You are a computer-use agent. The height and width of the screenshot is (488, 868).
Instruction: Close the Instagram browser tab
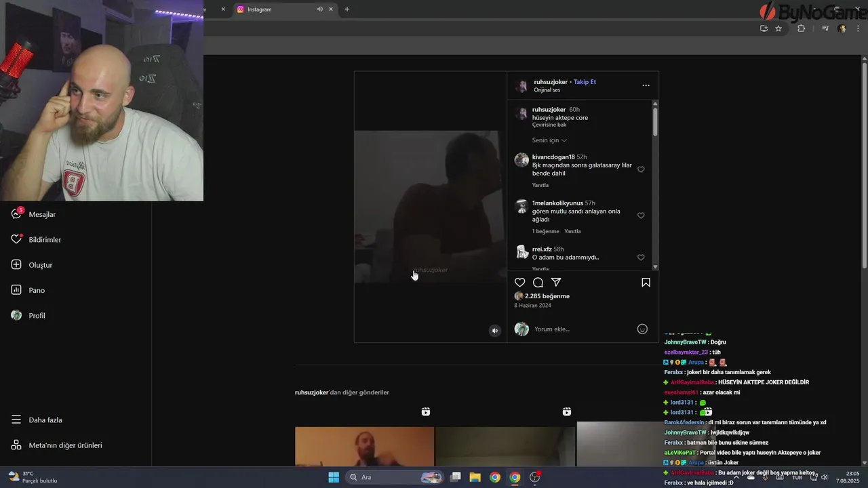pos(331,9)
